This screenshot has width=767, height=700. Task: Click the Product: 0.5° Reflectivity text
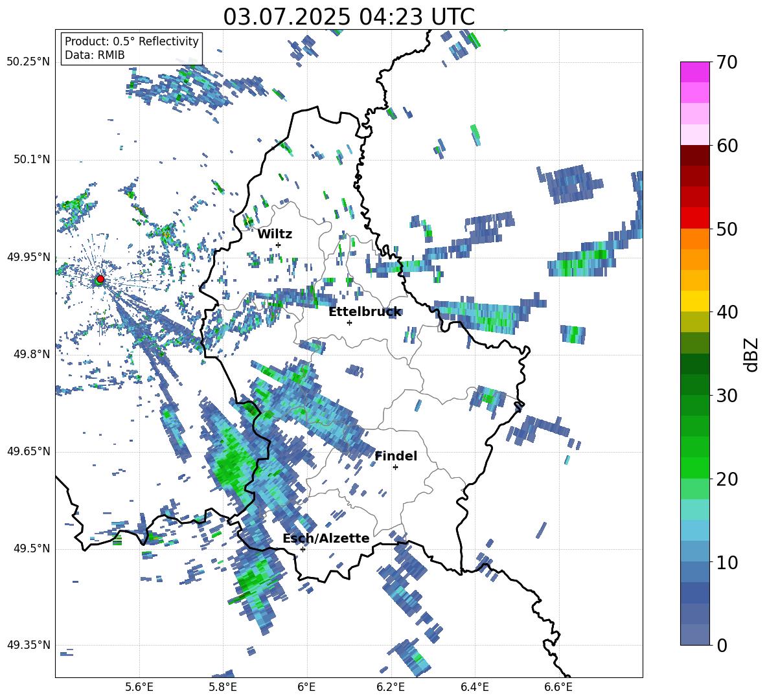point(132,41)
